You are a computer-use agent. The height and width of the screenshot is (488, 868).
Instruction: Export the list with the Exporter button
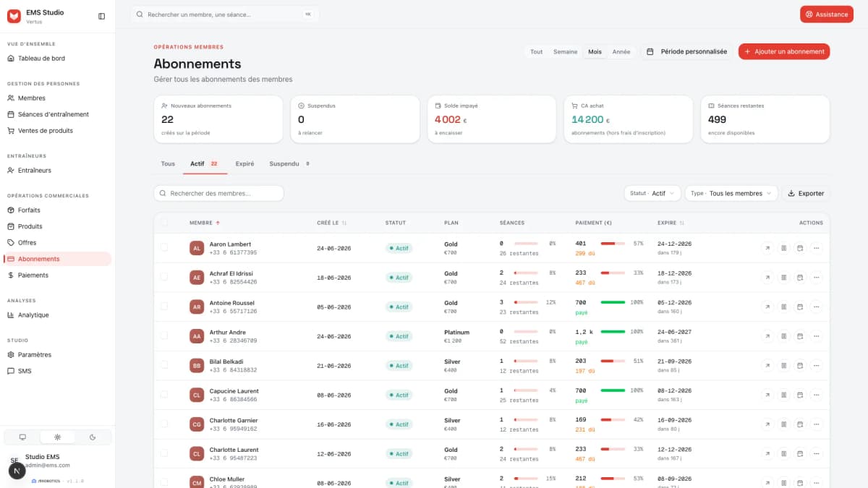(806, 193)
